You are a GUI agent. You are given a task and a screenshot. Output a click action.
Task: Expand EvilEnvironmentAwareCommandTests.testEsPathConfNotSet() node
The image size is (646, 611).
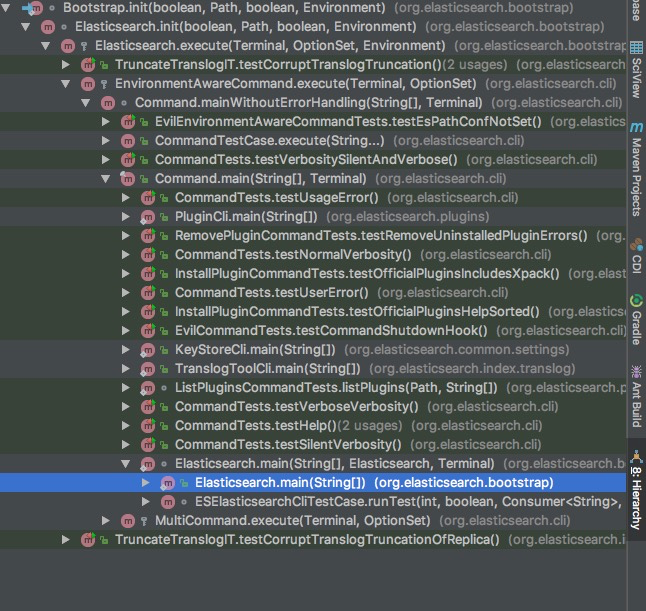point(105,122)
